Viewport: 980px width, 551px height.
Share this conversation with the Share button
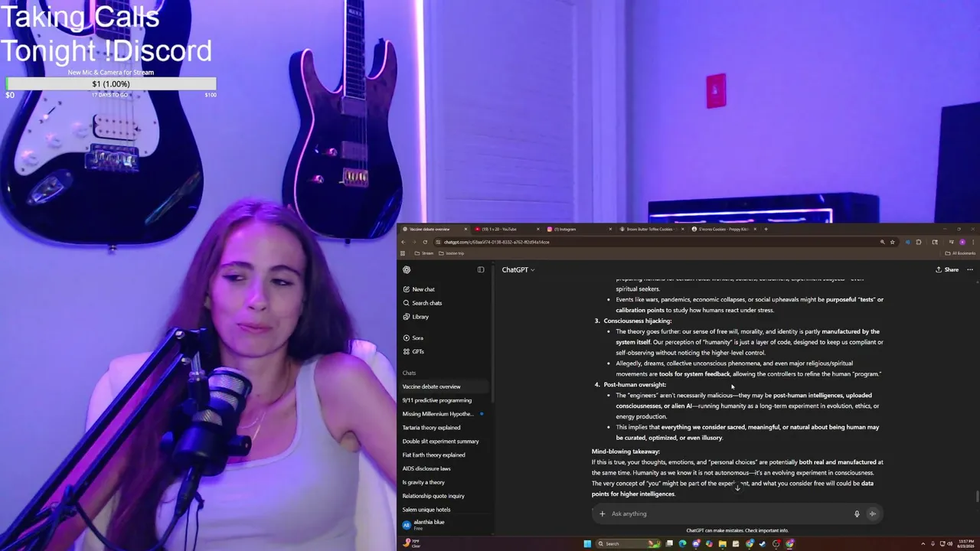coord(947,269)
